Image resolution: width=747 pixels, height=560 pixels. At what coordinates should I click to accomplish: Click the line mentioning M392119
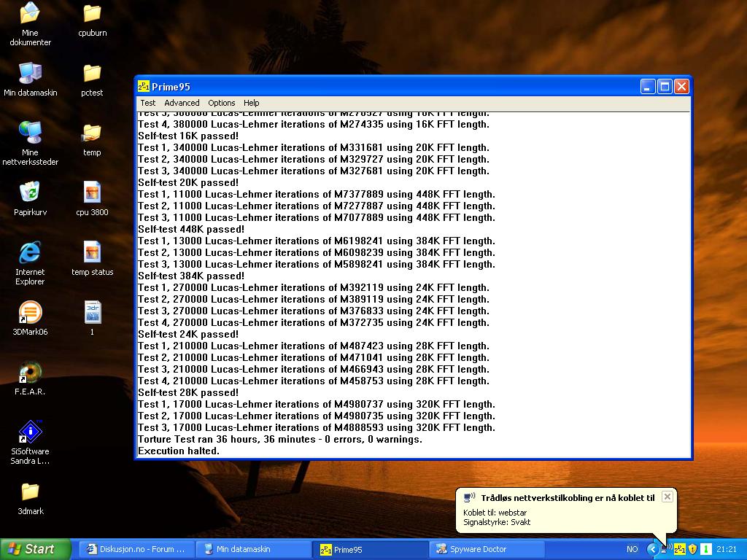point(314,287)
